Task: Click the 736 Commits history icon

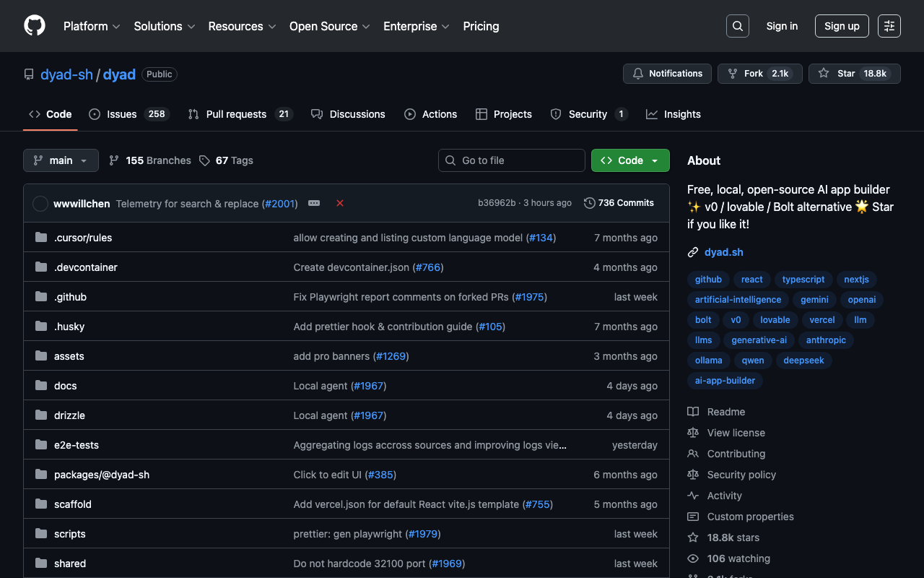Action: click(590, 203)
